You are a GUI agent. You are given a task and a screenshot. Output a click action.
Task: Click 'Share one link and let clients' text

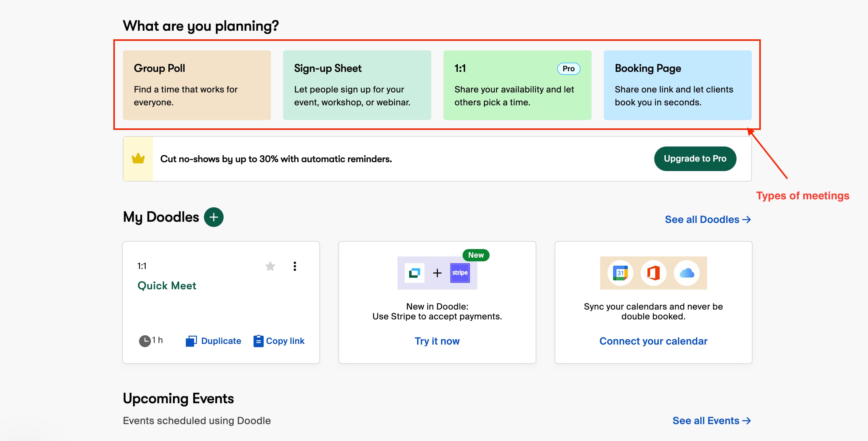coord(674,89)
